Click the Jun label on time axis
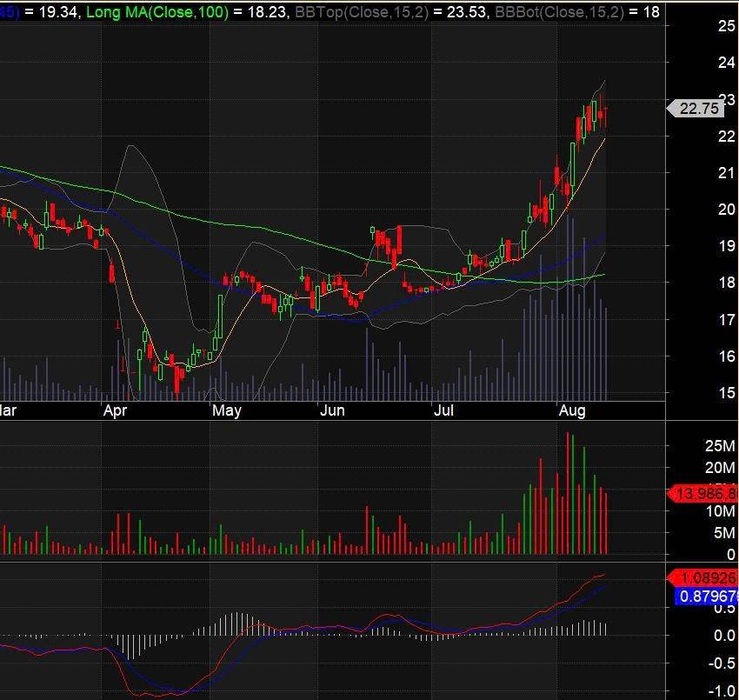Viewport: 739px width, 700px height. [x=332, y=410]
